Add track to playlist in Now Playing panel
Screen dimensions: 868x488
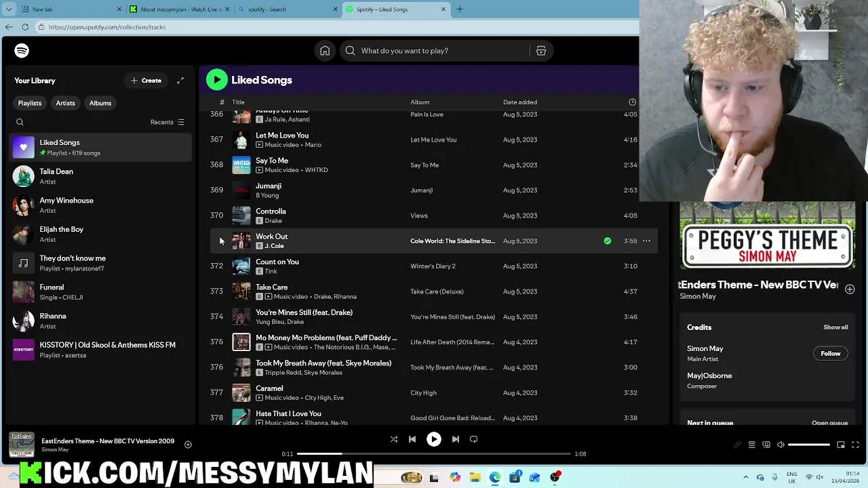pyautogui.click(x=850, y=289)
